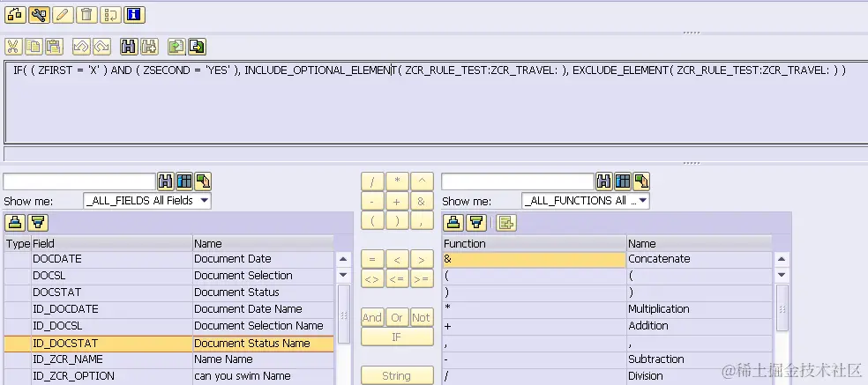Insert the opening parenthesis ( button

pos(372,221)
